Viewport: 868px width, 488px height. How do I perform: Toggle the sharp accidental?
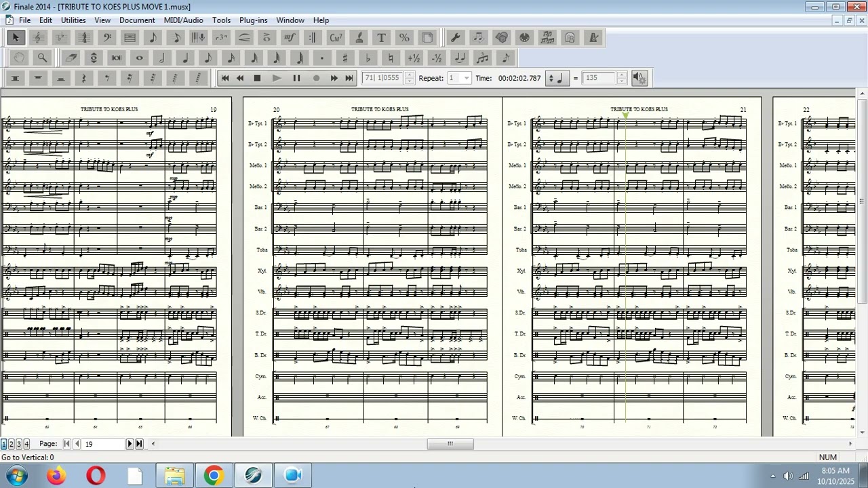pyautogui.click(x=345, y=58)
